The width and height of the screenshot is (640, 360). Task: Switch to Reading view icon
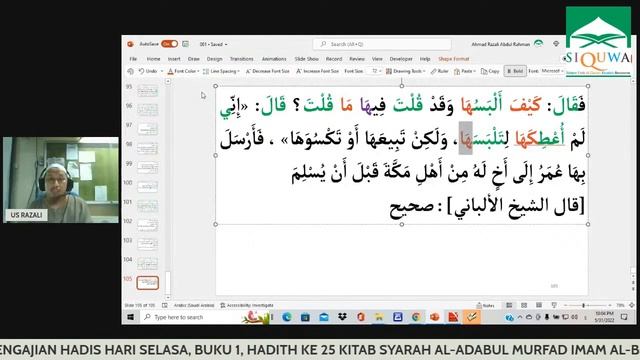pos(539,305)
